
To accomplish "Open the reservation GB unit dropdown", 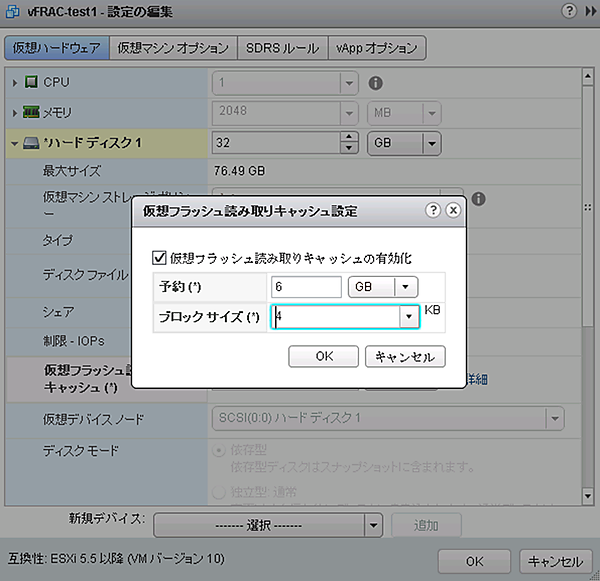I will pyautogui.click(x=407, y=287).
